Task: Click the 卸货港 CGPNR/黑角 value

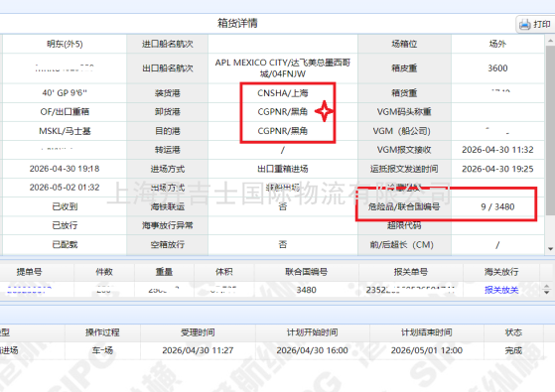Action: click(x=283, y=112)
